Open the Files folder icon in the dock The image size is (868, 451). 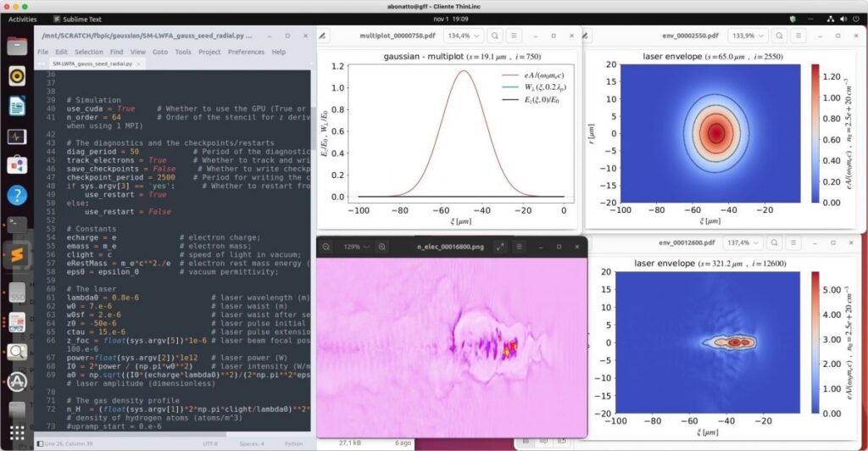tap(17, 46)
